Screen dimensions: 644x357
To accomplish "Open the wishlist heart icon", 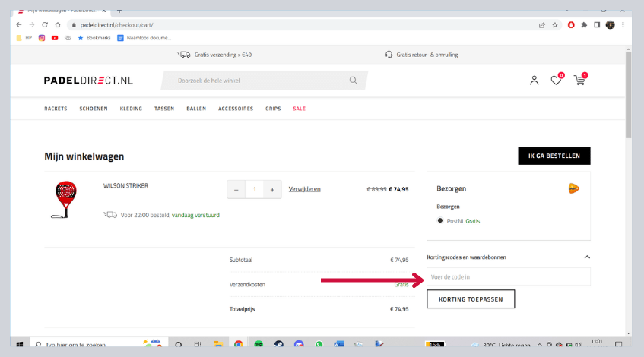I will tap(556, 81).
